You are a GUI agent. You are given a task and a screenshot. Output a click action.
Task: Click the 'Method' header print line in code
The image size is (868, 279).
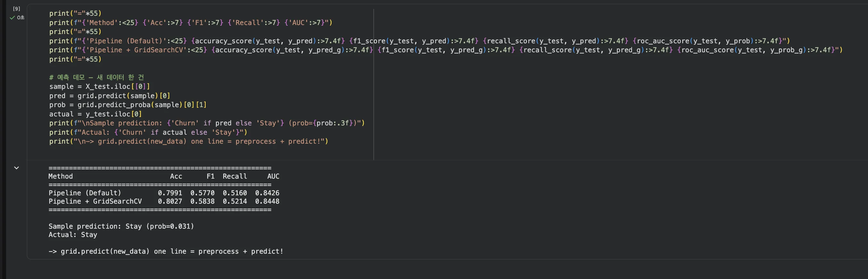pyautogui.click(x=191, y=22)
